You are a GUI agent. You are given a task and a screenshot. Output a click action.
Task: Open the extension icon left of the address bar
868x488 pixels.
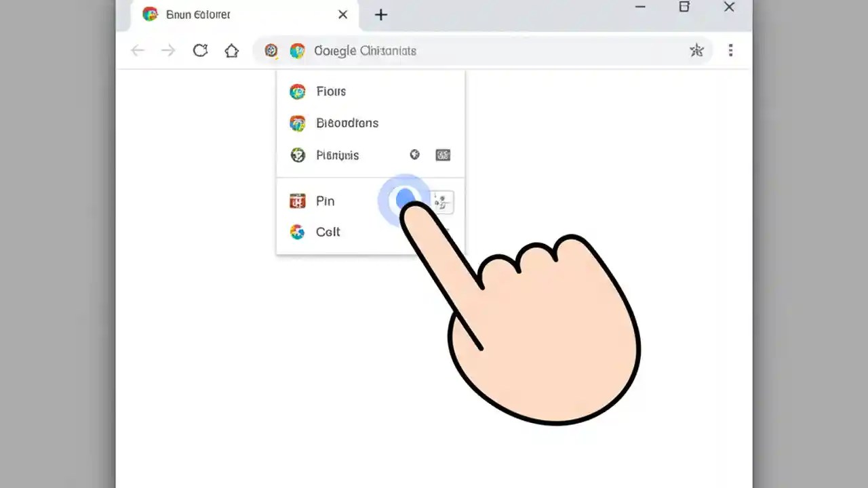point(271,50)
